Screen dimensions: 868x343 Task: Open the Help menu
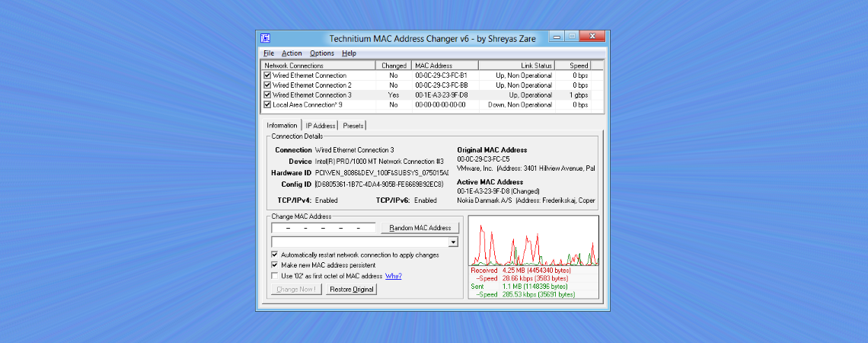pos(349,53)
